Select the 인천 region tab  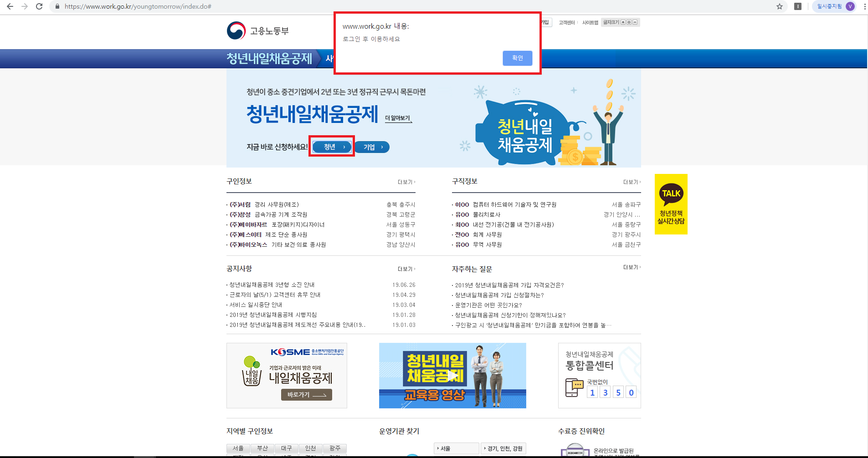[311, 448]
